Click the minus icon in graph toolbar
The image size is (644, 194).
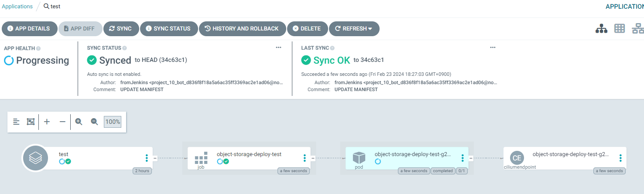tap(62, 122)
